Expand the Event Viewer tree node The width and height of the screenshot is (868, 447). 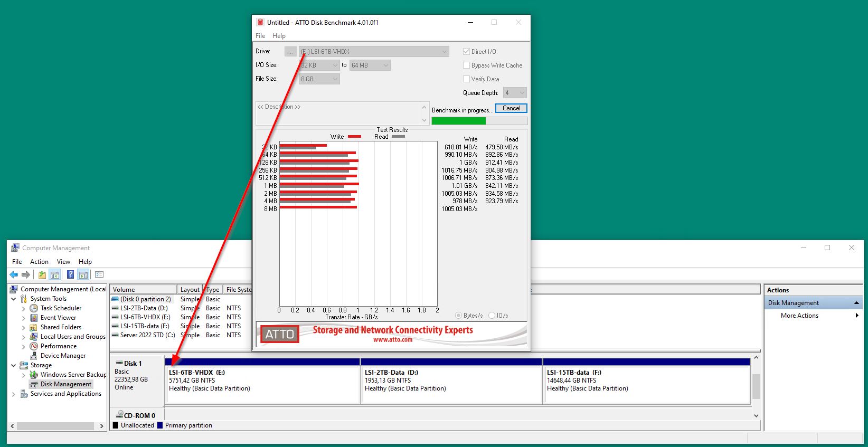(23, 318)
